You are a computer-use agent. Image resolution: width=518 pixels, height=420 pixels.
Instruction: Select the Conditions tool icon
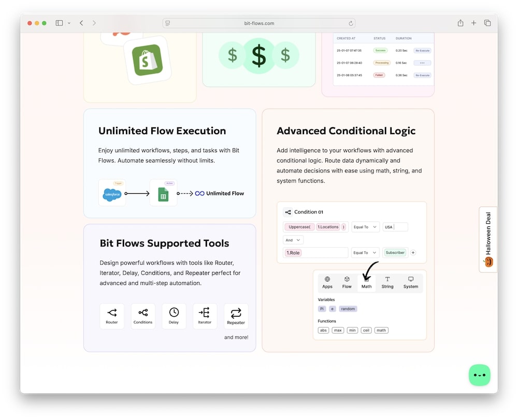click(x=143, y=316)
